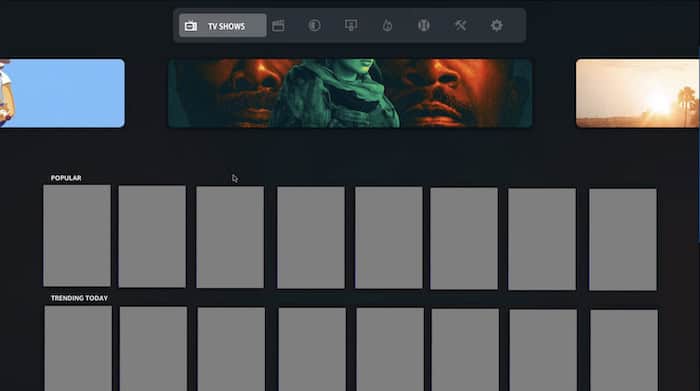Click the TV icon beside TV Shows

191,26
